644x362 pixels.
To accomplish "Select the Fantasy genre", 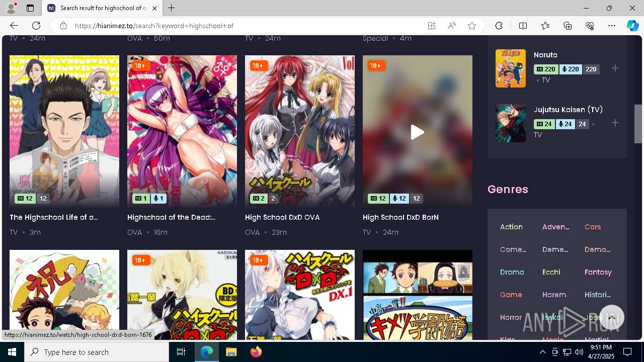I will pyautogui.click(x=598, y=272).
